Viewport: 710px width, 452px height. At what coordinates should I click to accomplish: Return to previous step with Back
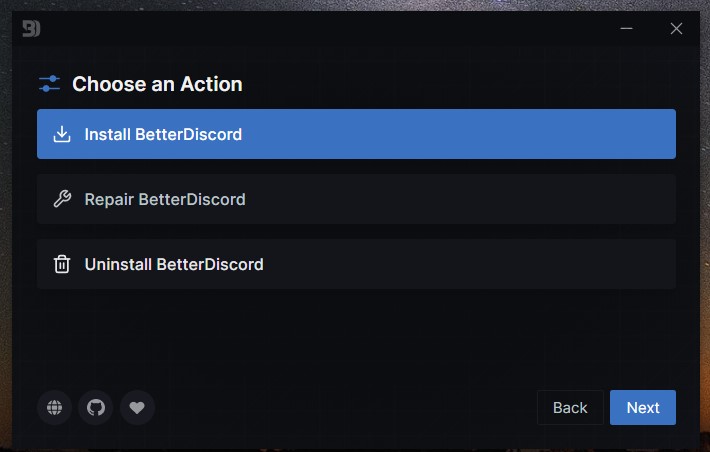pos(570,408)
